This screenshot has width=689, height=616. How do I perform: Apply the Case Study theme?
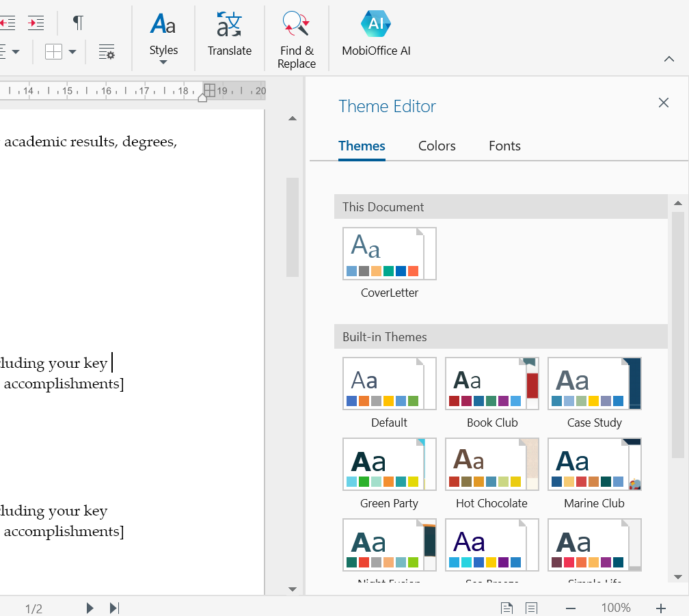595,384
